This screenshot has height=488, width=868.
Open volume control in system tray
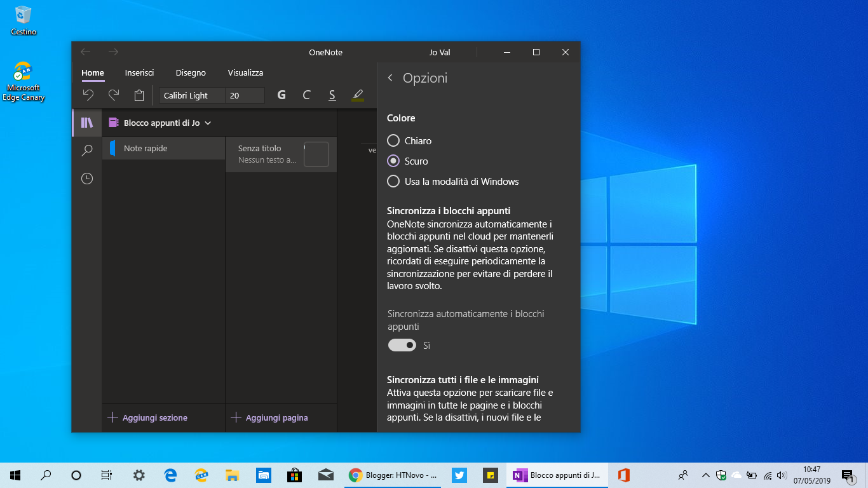pyautogui.click(x=782, y=475)
